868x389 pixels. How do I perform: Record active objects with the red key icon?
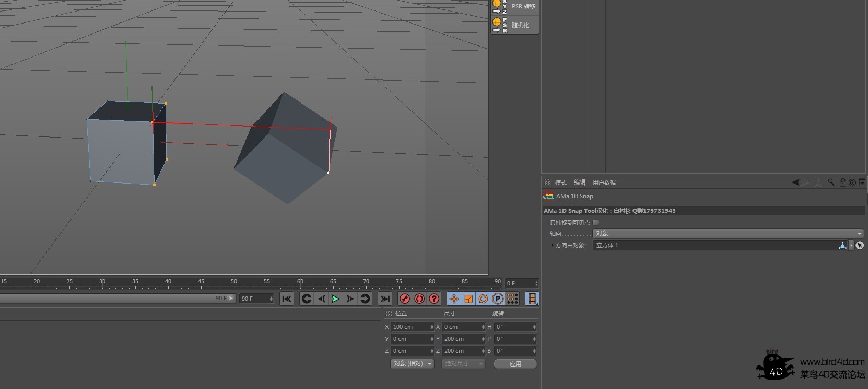tap(405, 299)
